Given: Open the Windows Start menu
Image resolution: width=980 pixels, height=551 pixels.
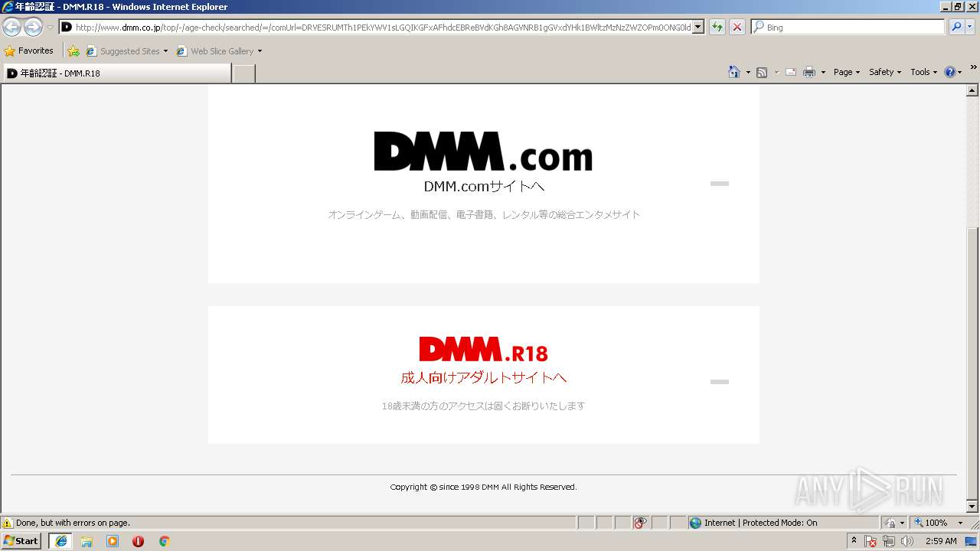Looking at the screenshot, I should 21,540.
